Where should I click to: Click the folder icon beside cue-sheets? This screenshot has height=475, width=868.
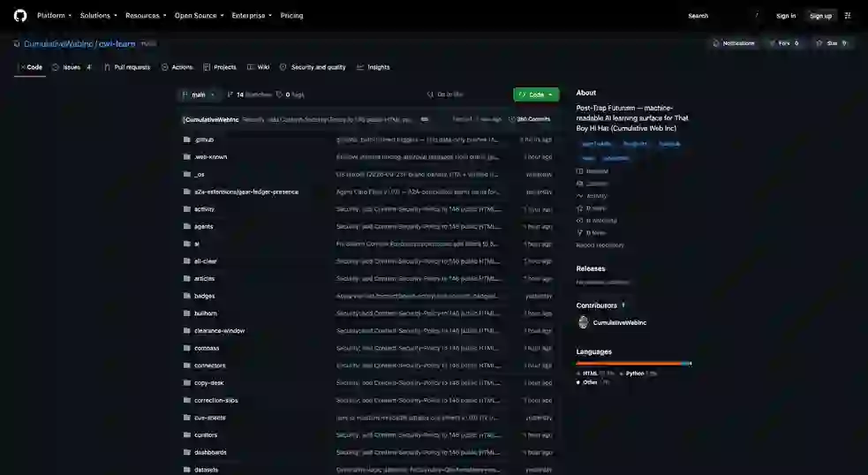point(187,418)
